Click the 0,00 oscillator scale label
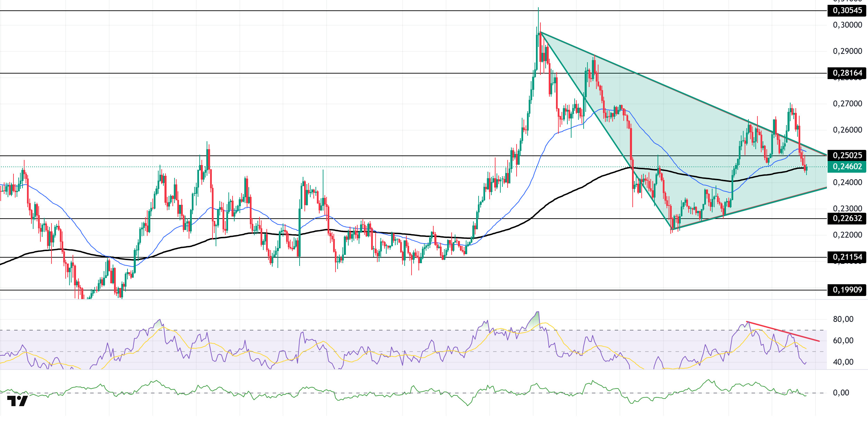This screenshot has width=868, height=421. (841, 393)
